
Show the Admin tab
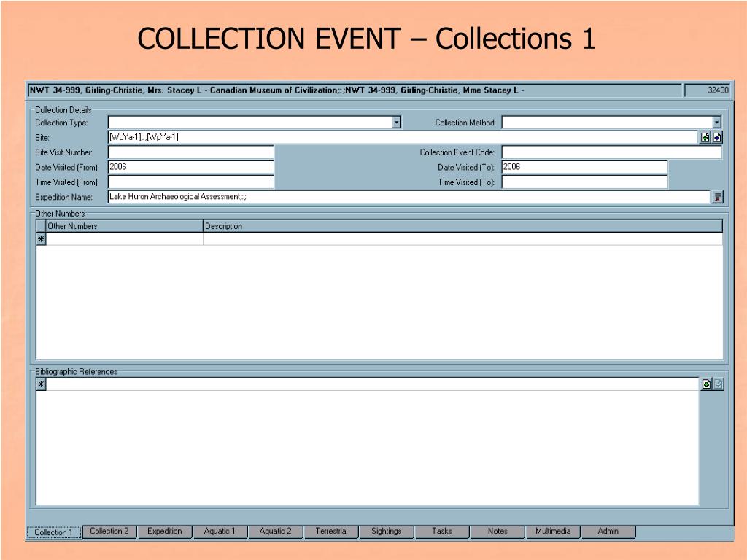coord(608,532)
